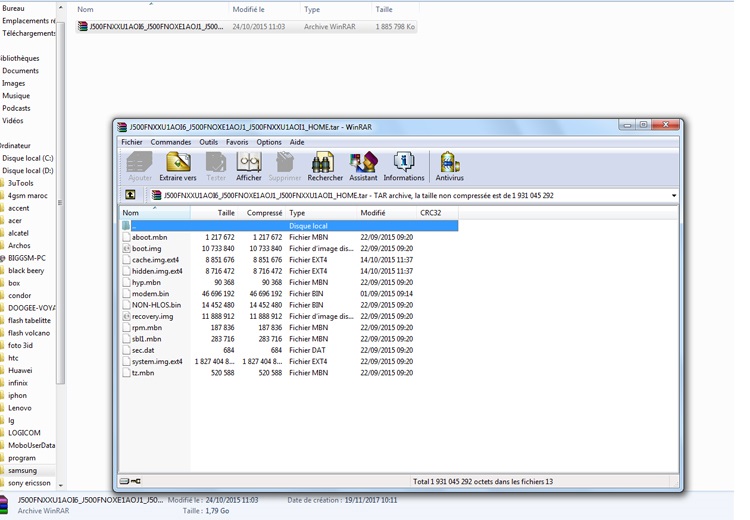Open the MoboUserData folder in sidebar
The image size is (750, 520).
click(31, 445)
